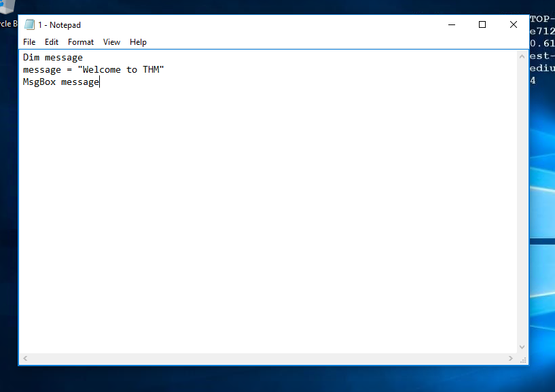Open the Format menu
The width and height of the screenshot is (555, 392).
pos(81,42)
